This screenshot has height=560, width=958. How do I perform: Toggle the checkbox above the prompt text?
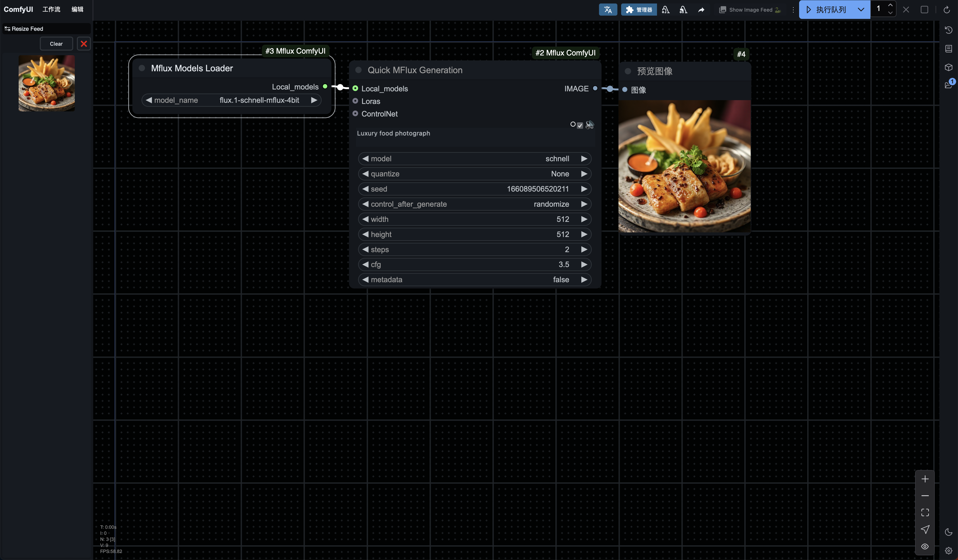tap(580, 125)
